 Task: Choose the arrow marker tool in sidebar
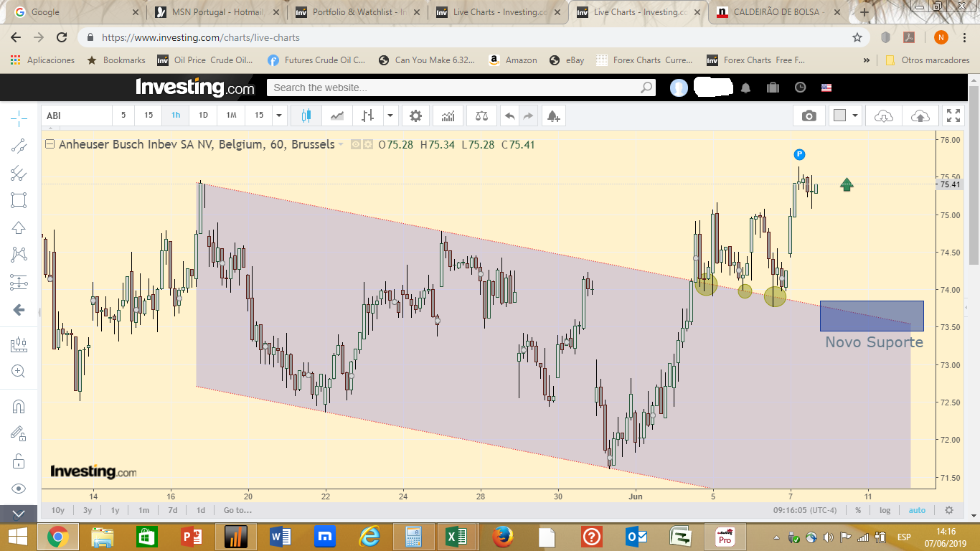(x=19, y=228)
